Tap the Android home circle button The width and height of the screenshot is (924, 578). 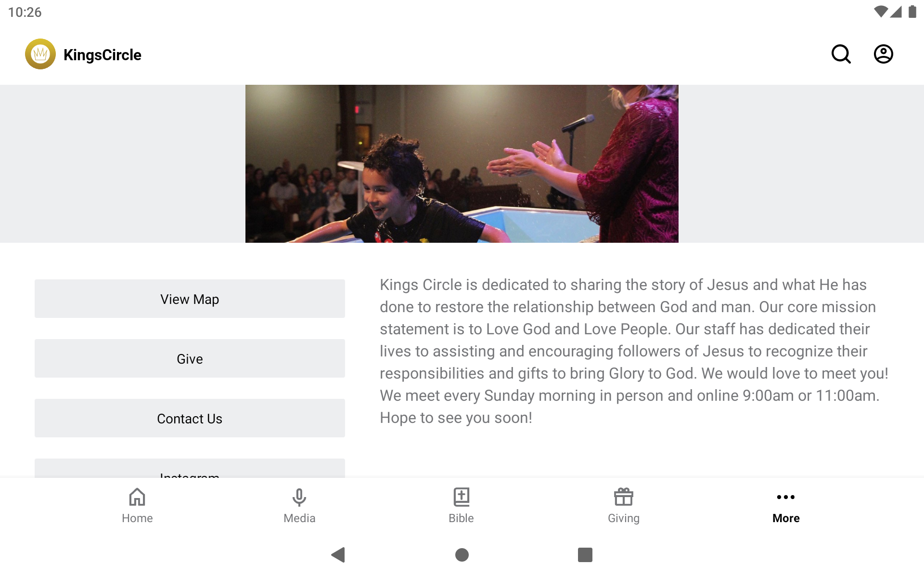(x=462, y=555)
